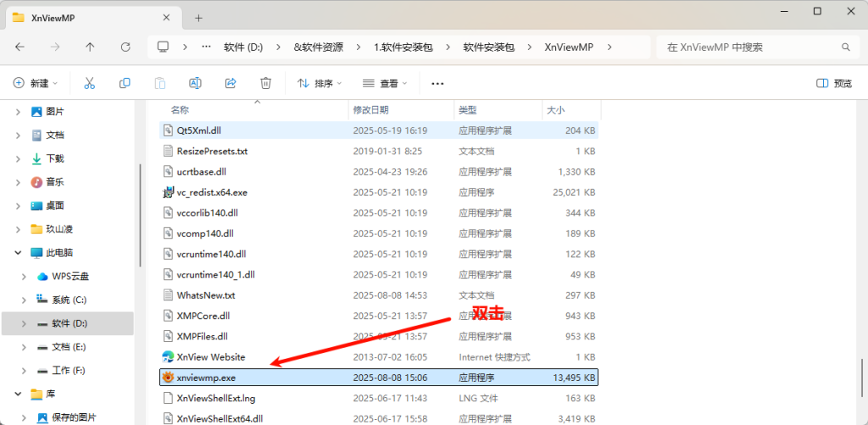Refresh the current folder view
Screen dimensions: 868x425
click(x=125, y=48)
